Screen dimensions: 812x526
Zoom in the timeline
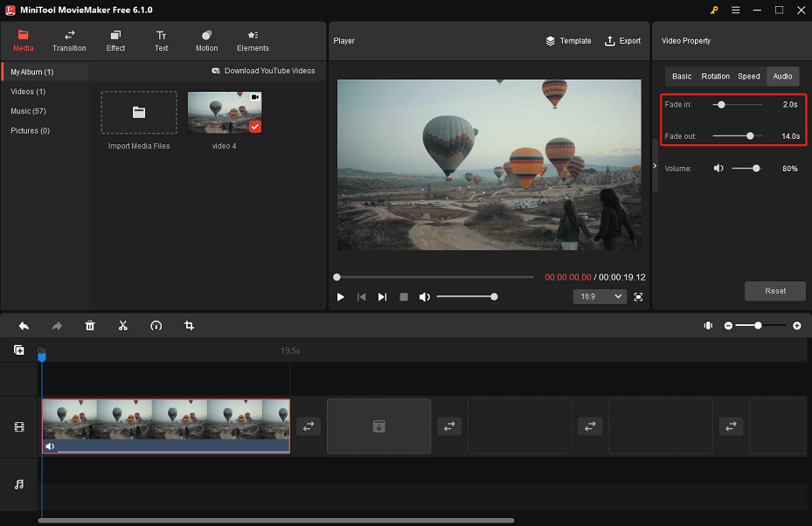(797, 326)
